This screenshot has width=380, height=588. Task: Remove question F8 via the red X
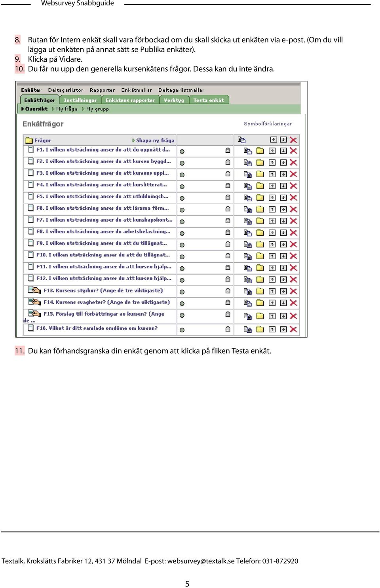pos(293,233)
